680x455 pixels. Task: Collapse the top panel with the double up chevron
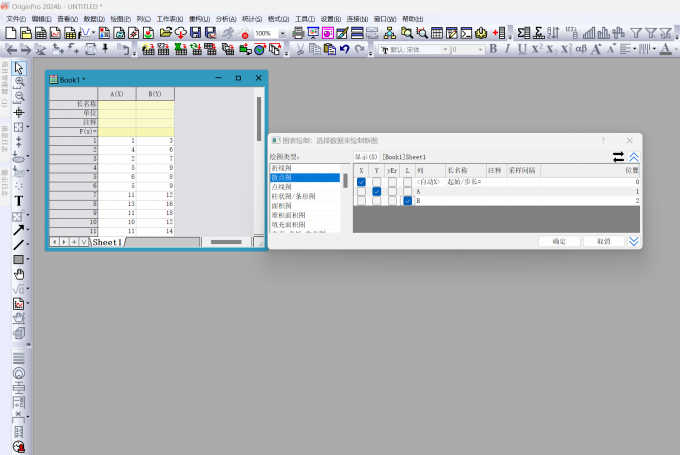tap(634, 157)
